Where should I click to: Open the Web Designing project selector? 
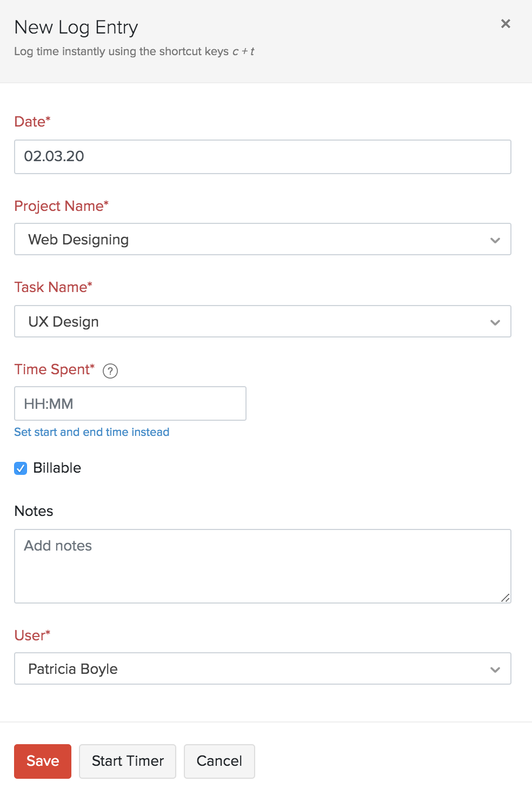[263, 240]
